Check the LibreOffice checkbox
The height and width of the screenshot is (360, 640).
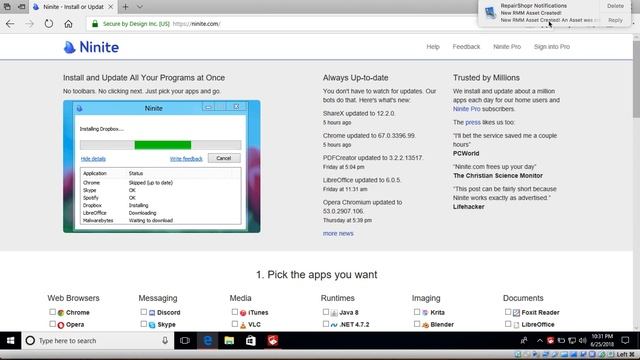pyautogui.click(x=508, y=324)
